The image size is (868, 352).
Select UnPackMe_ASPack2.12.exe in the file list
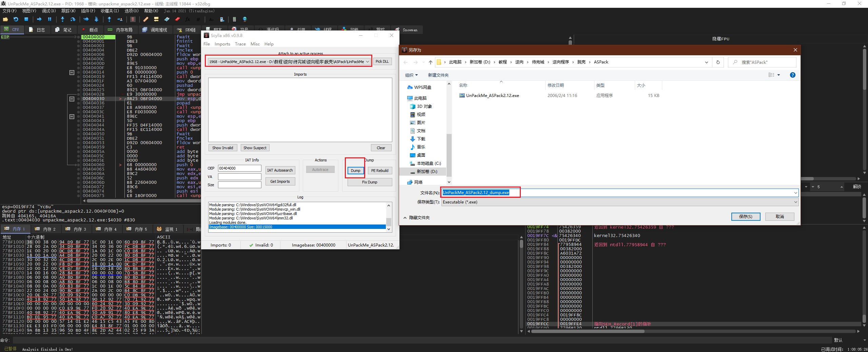492,96
